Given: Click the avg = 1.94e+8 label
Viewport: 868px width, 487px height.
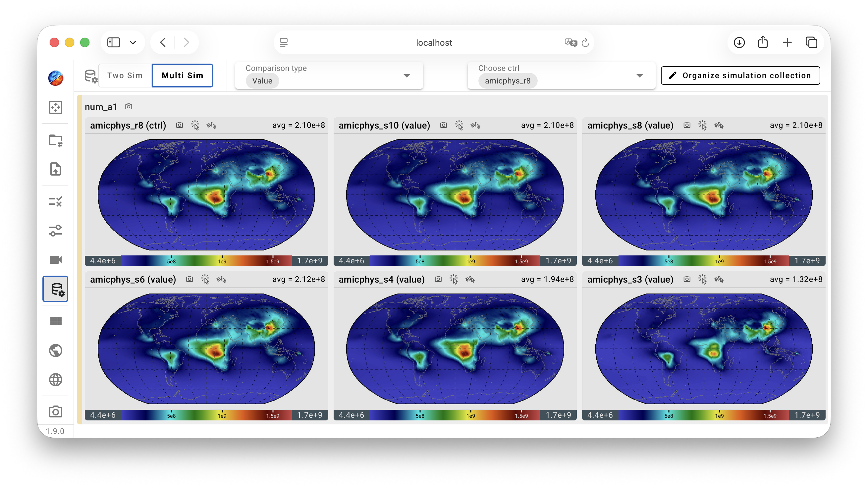Looking at the screenshot, I should pyautogui.click(x=547, y=279).
